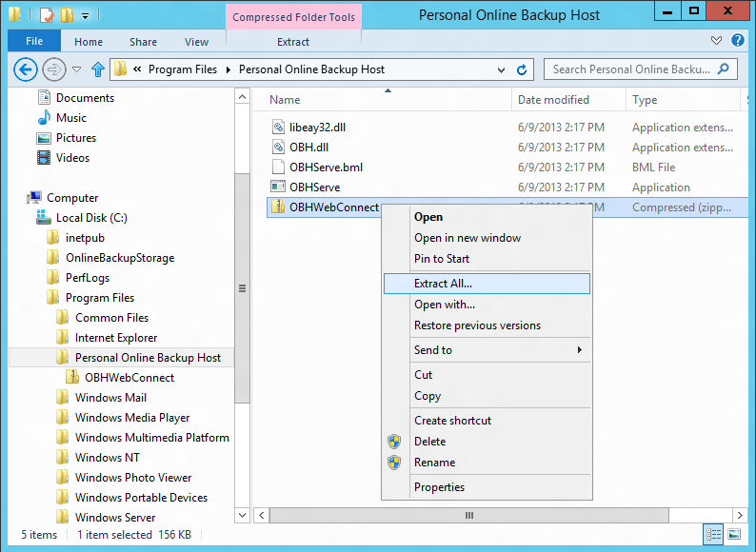Click the OBHServe.bml file icon
The height and width of the screenshot is (552, 756).
coord(278,168)
